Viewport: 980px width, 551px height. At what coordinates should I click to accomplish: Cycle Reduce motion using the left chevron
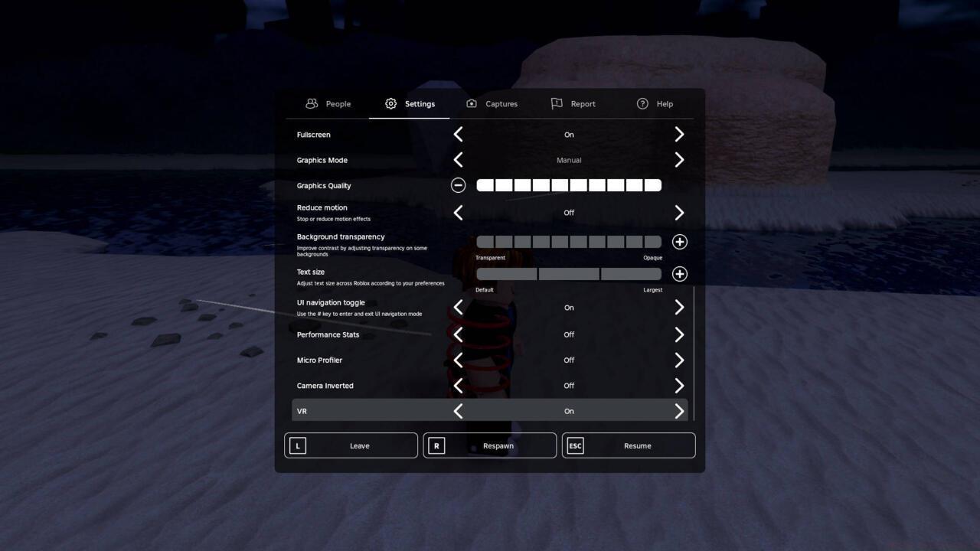(x=458, y=213)
